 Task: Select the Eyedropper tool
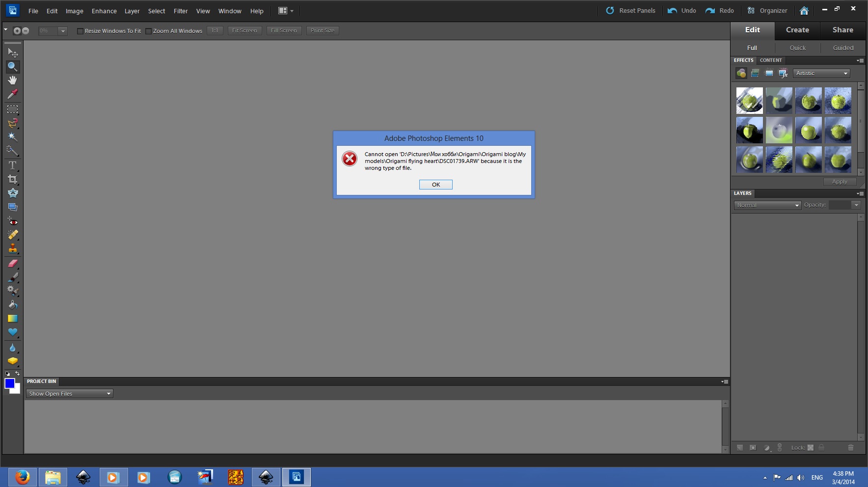[x=13, y=94]
